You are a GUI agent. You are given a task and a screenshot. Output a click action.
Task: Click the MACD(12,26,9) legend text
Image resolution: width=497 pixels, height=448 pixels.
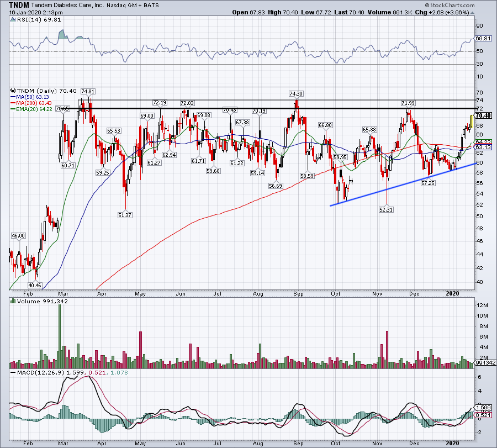pyautogui.click(x=41, y=372)
